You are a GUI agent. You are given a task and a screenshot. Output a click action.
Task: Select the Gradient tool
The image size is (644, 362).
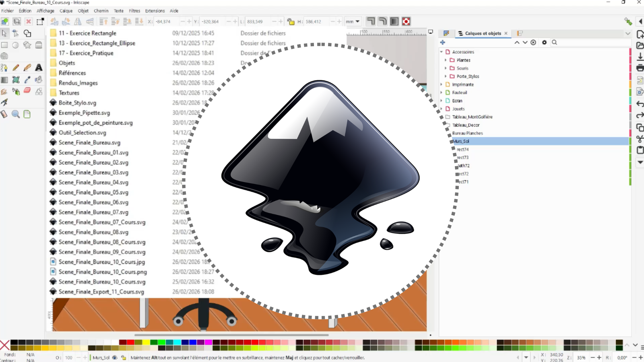click(5, 79)
